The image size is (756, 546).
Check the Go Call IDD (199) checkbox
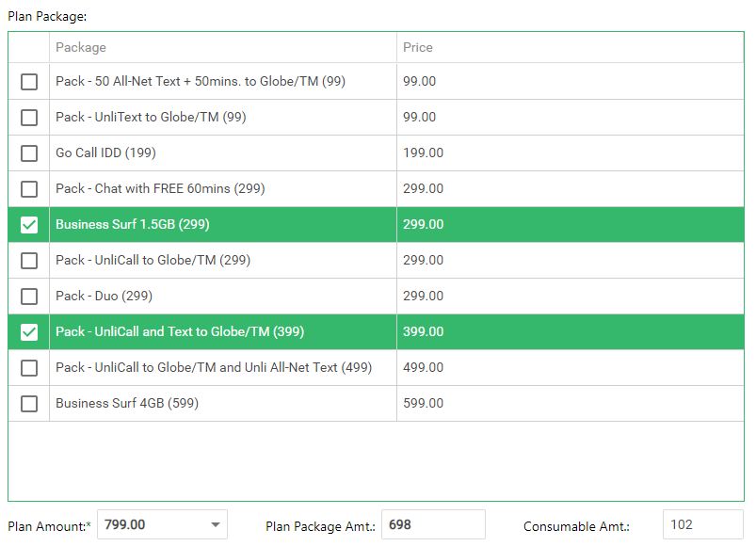28,153
